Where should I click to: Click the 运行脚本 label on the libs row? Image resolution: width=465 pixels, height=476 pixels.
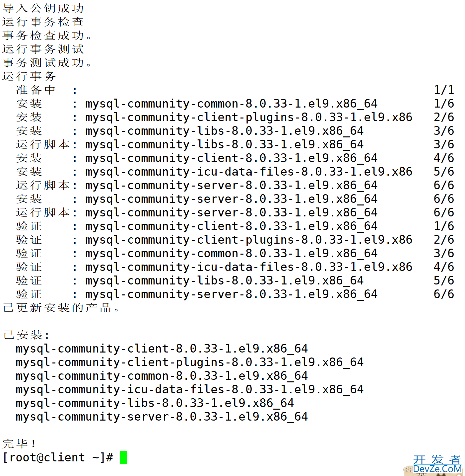pos(43,144)
